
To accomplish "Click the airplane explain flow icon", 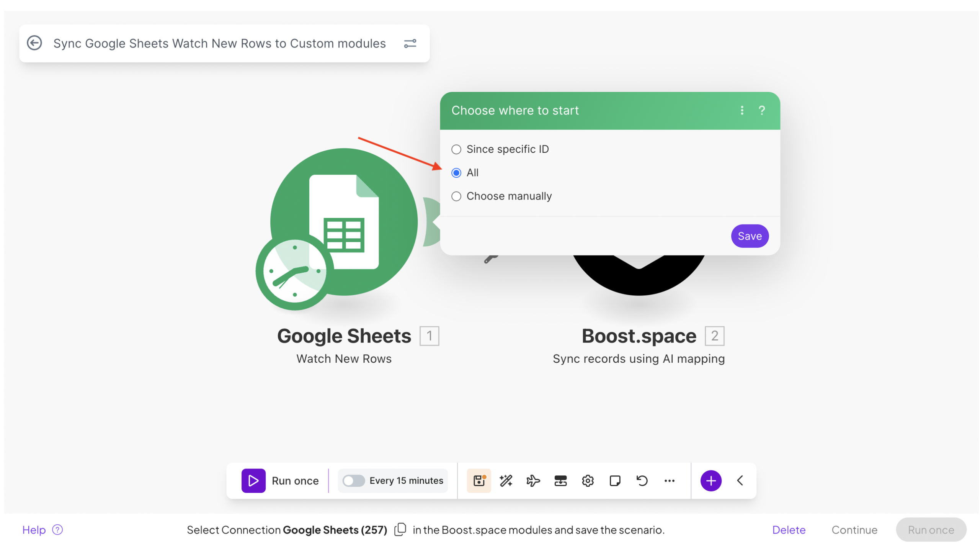I will pyautogui.click(x=533, y=480).
